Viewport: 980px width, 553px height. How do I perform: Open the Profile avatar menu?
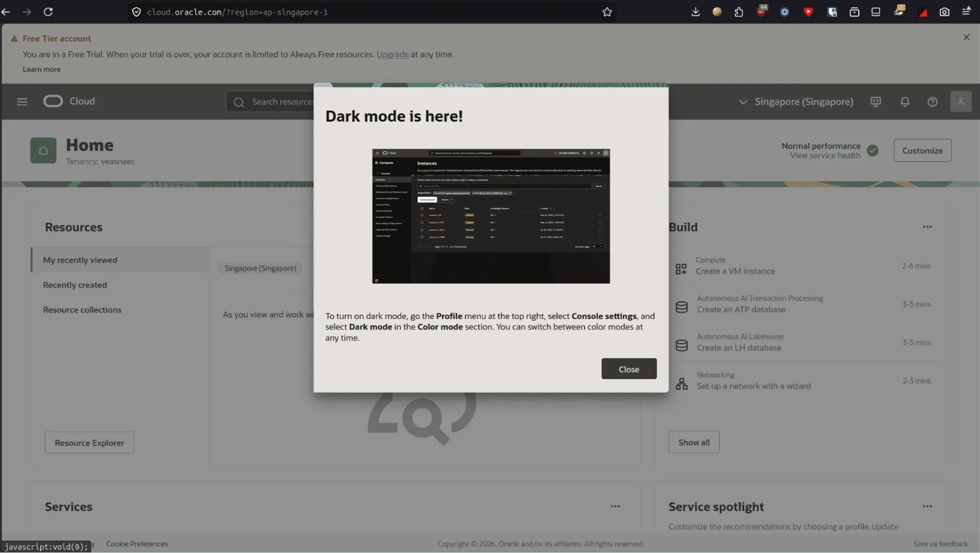point(960,102)
